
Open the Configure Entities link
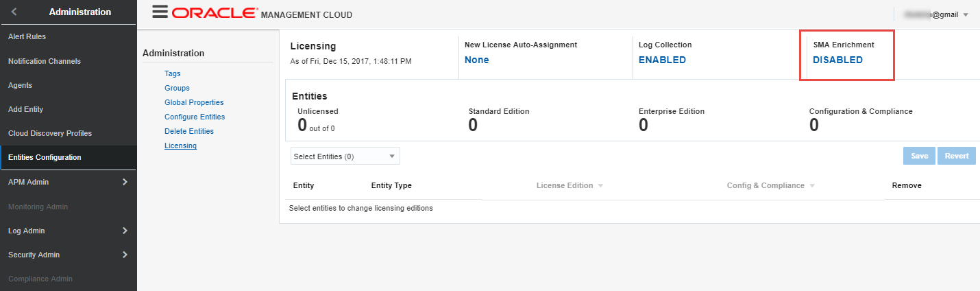click(195, 117)
